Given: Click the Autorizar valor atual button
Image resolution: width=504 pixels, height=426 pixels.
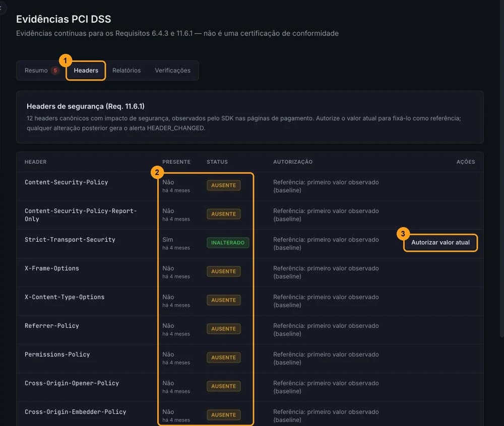Looking at the screenshot, I should (x=440, y=242).
